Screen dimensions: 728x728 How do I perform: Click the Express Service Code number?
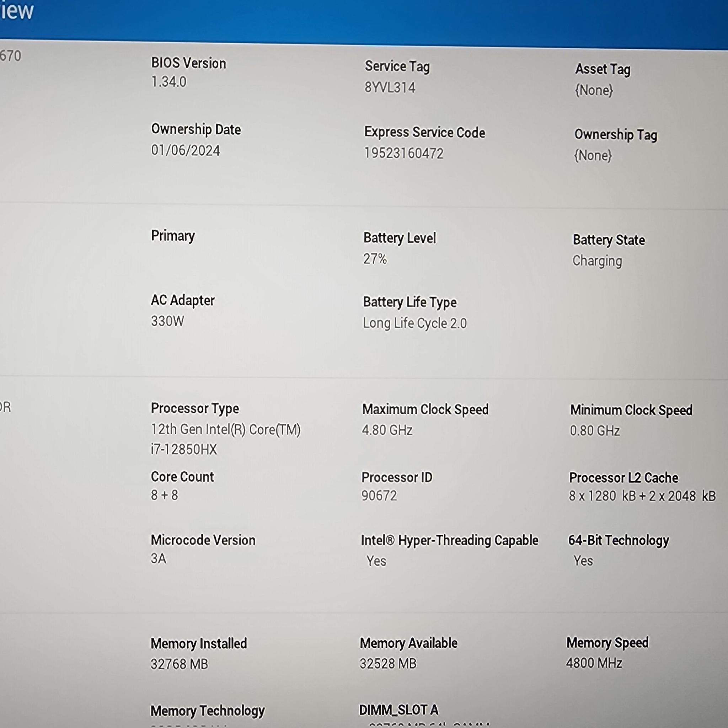(x=403, y=153)
